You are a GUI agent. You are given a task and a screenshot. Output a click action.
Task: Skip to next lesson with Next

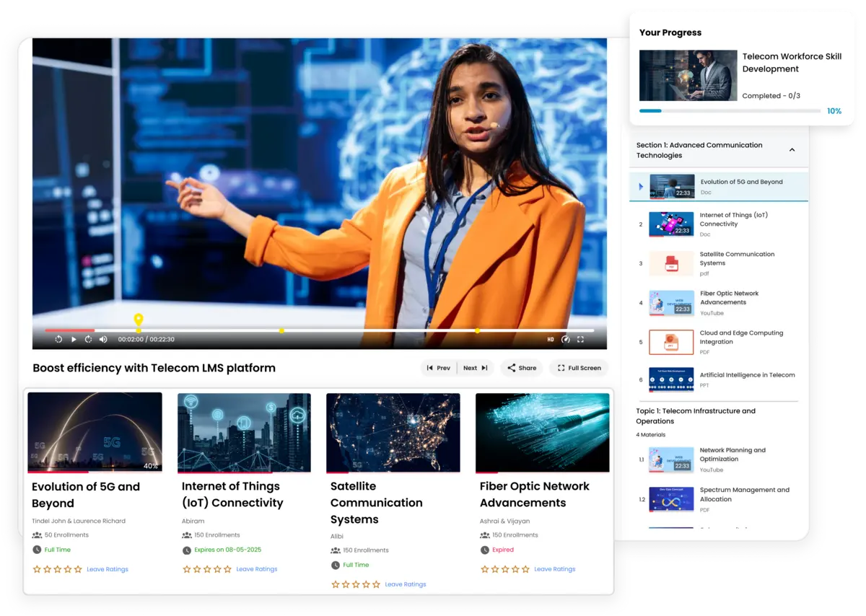click(476, 368)
